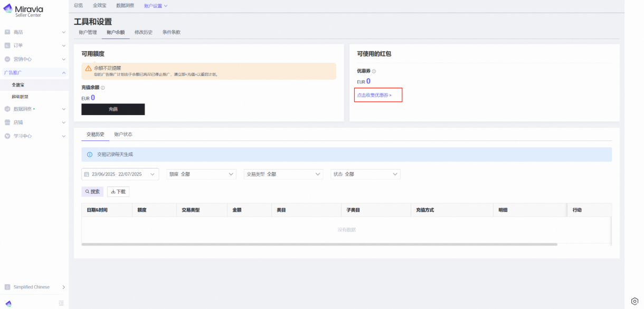Click the black 充值 recharge button

point(113,109)
